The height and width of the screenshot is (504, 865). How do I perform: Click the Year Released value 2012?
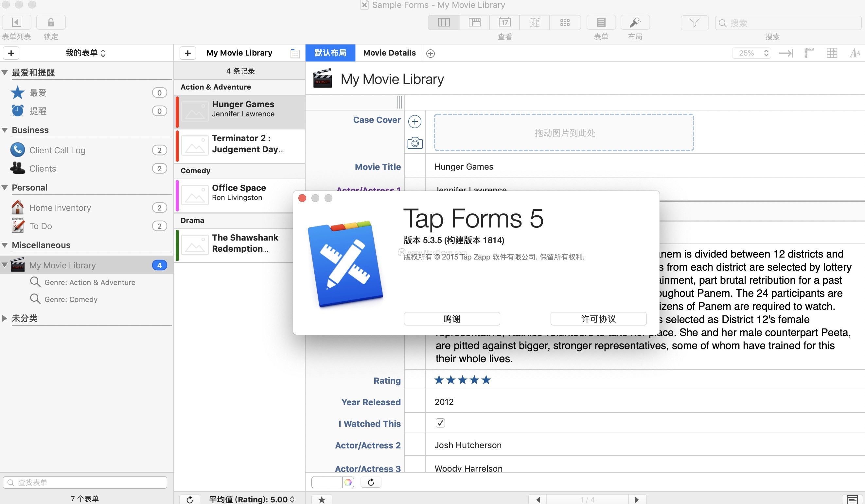(444, 402)
